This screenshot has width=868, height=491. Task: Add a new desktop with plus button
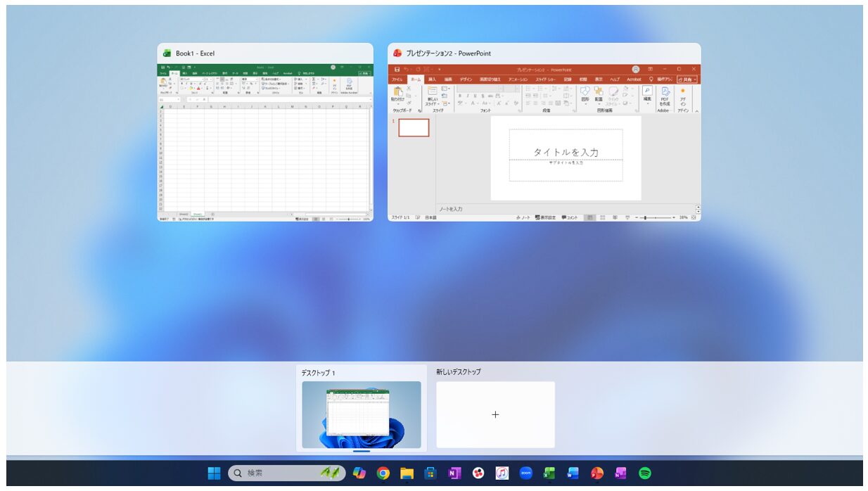[x=495, y=414]
